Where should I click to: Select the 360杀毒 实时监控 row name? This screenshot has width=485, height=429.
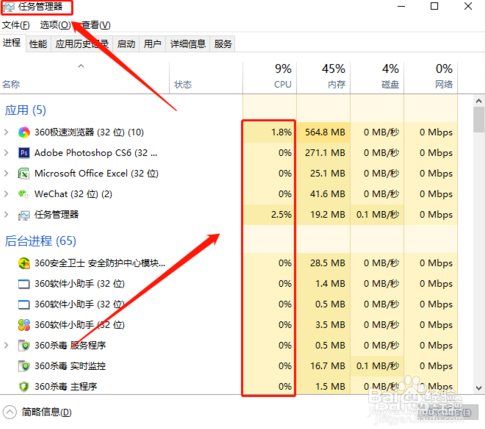(x=70, y=366)
